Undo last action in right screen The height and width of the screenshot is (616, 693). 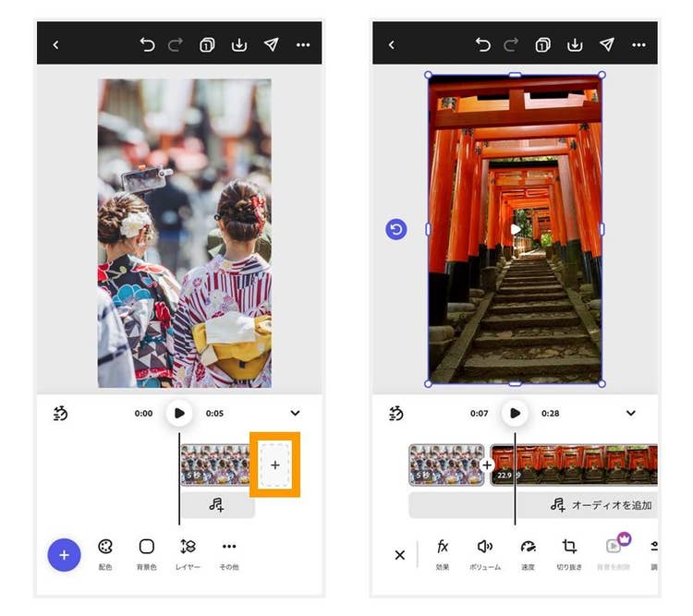[x=483, y=44]
